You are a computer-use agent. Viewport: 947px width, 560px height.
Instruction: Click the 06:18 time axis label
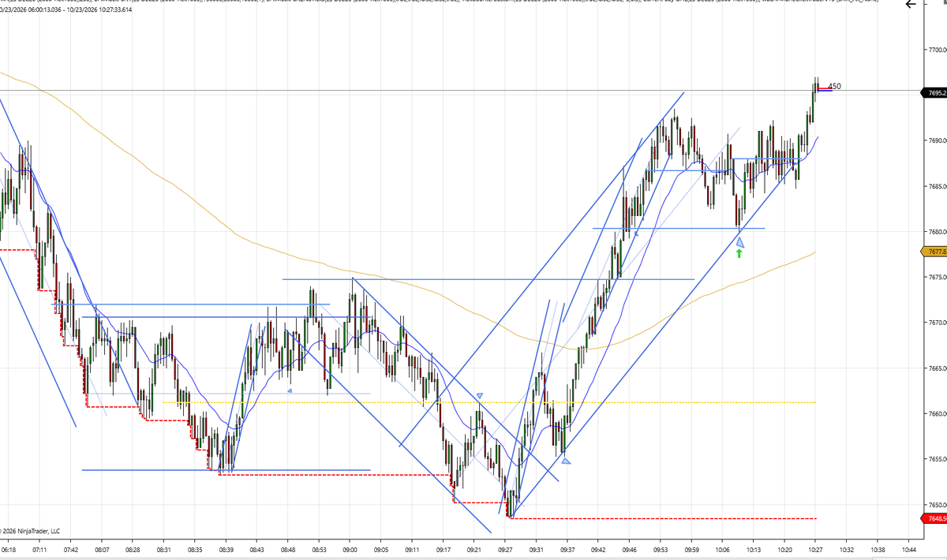[x=9, y=549]
